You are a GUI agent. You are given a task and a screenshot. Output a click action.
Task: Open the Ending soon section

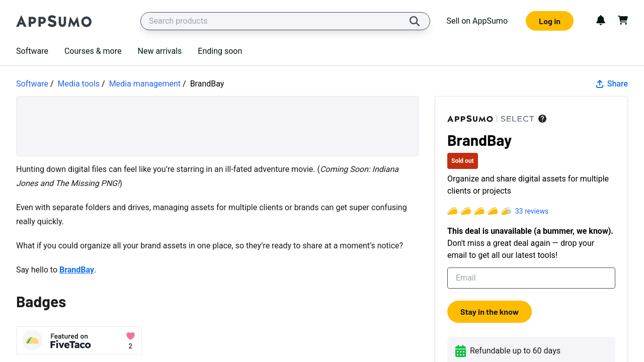point(220,51)
